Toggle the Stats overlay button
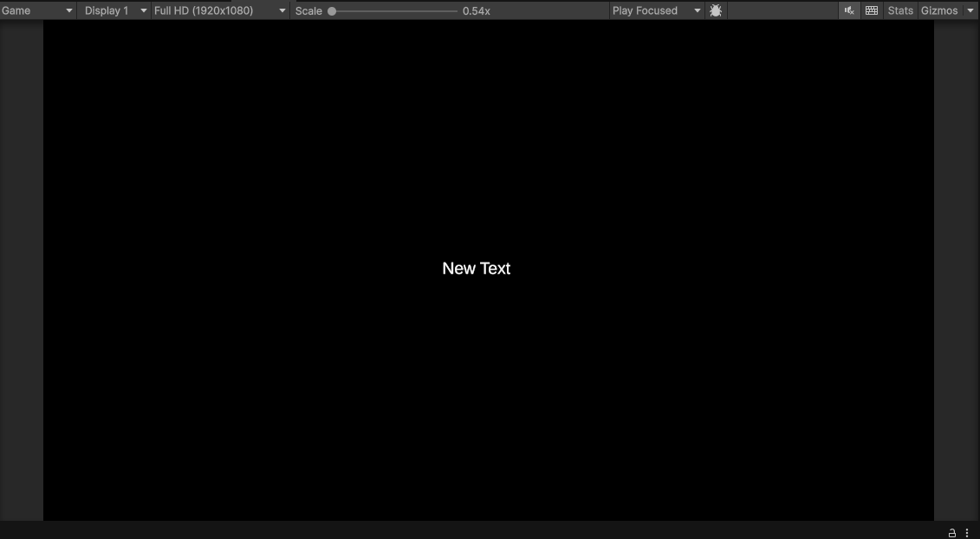This screenshot has width=980, height=539. coord(900,10)
